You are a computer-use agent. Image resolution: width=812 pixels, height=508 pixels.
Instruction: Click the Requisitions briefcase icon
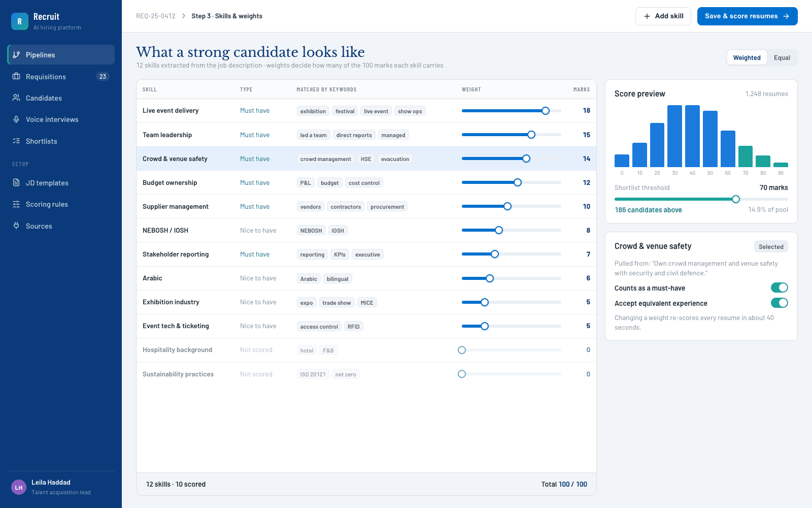16,76
